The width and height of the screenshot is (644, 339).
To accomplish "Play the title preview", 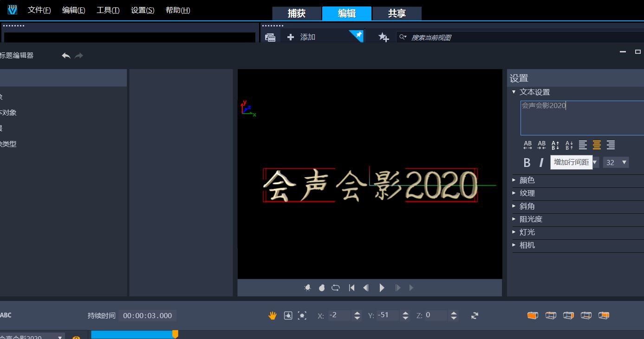I will tap(382, 288).
